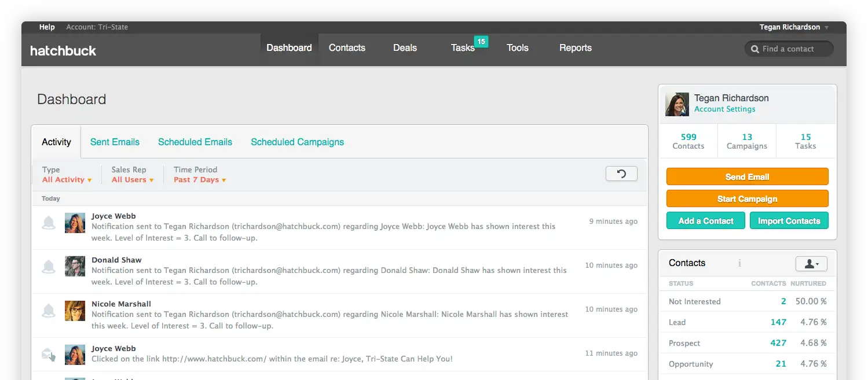
Task: Open the Contacts navigation item
Action: pos(347,48)
